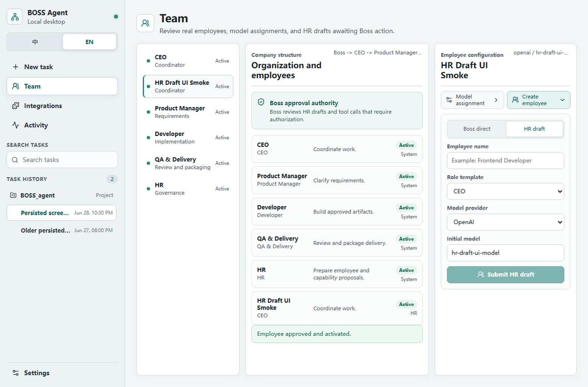Screen dimensions: 588x387
Task: Click the sliders icon in Model assignment
Action: (x=449, y=100)
